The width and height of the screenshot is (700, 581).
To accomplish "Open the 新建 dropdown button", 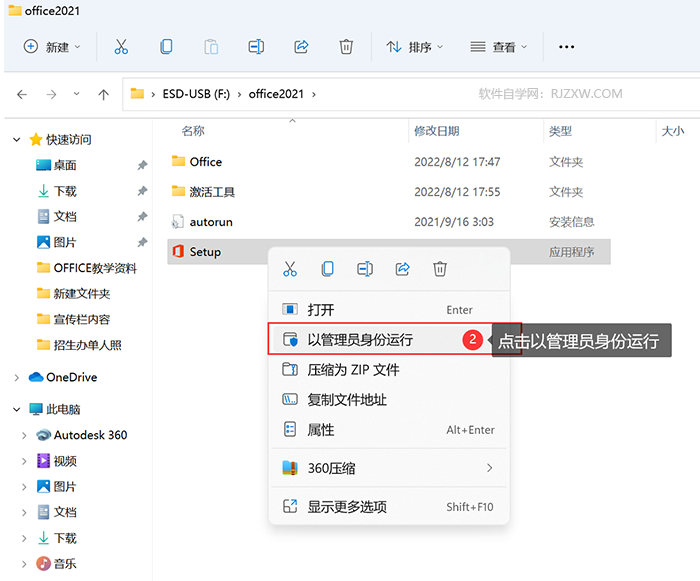I will 52,46.
